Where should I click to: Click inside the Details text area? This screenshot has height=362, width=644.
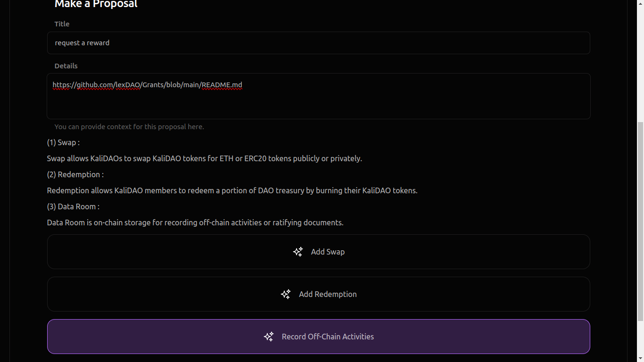click(319, 96)
